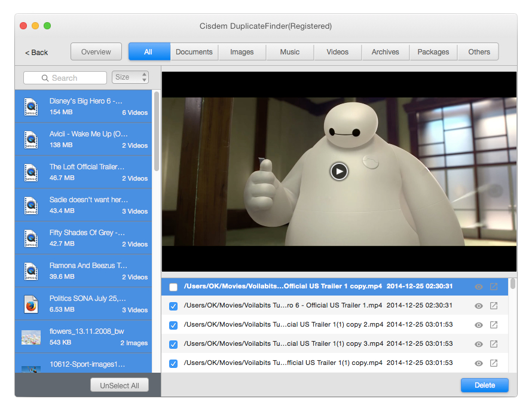Screen dimensions: 532x411
Task: Uncheck the box for Trailer 1(1) copy.mp4
Action: (x=173, y=364)
